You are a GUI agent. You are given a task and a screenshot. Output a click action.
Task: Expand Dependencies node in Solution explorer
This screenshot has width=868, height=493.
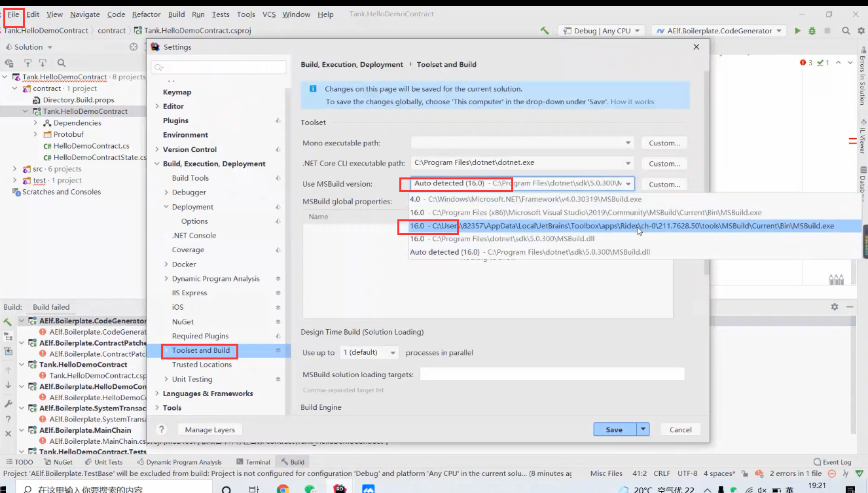[36, 123]
